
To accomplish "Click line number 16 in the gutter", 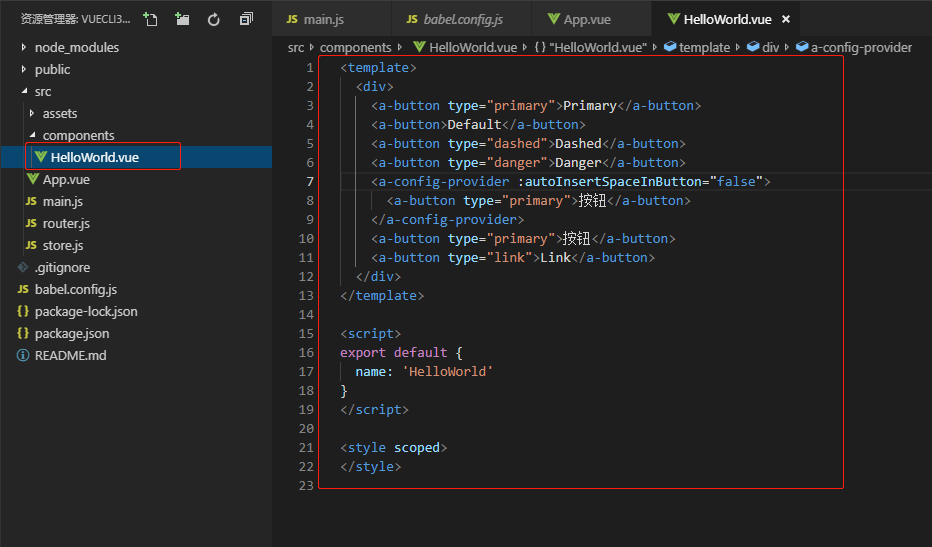I will click(x=306, y=353).
